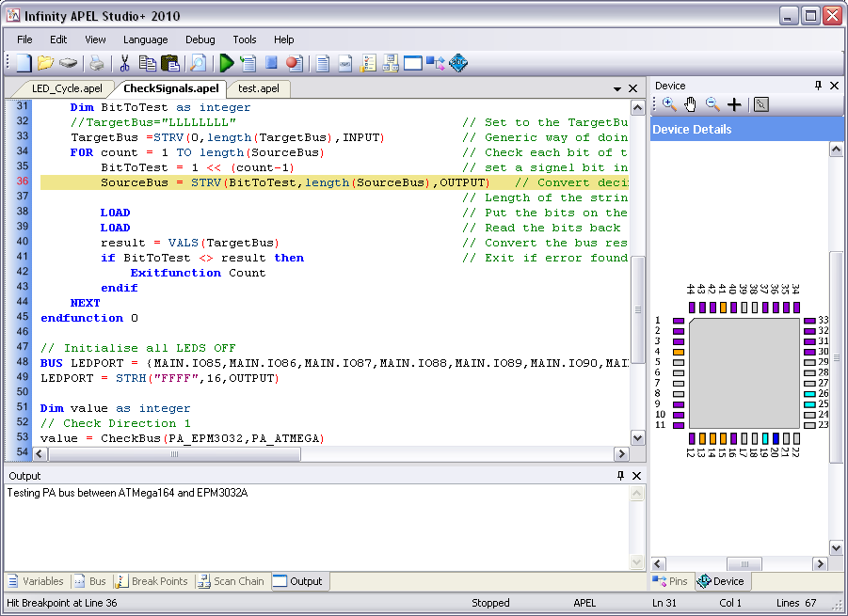Screen dimensions: 848x616
Task: Click zoom in magnifier in Device panel
Action: pyautogui.click(x=669, y=104)
